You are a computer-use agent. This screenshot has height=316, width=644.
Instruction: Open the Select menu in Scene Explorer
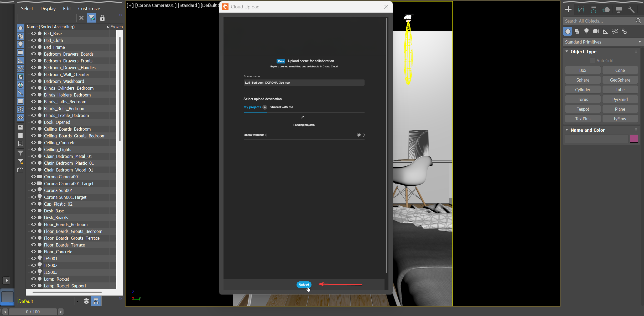click(27, 9)
